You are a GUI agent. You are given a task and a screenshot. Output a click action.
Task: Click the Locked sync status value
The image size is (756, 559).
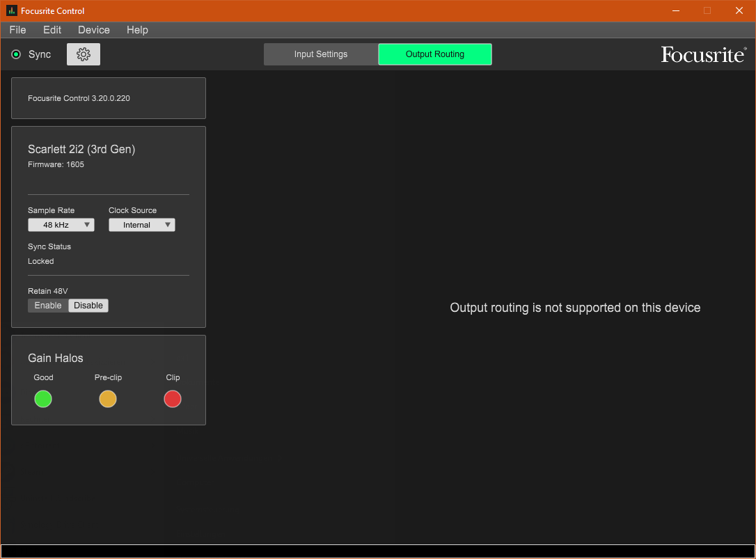[41, 262]
